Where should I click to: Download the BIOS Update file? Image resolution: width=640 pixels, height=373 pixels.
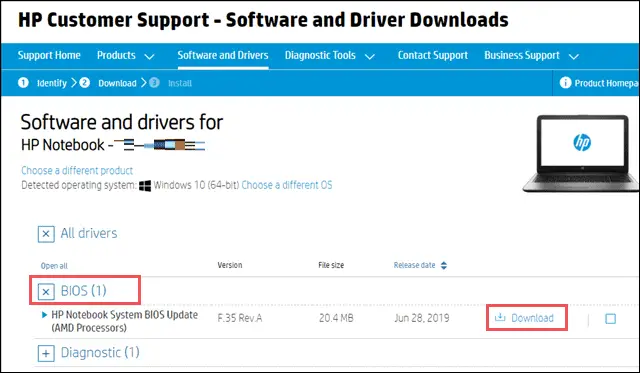click(532, 318)
